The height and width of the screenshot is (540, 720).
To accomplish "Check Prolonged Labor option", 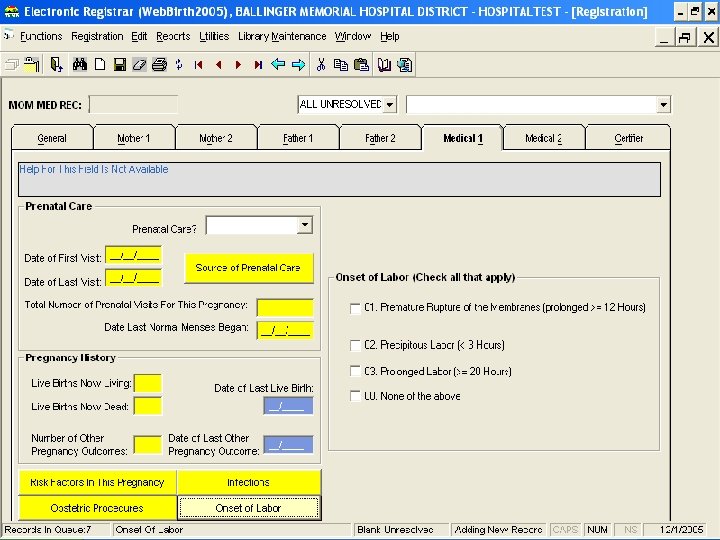I will coord(355,371).
